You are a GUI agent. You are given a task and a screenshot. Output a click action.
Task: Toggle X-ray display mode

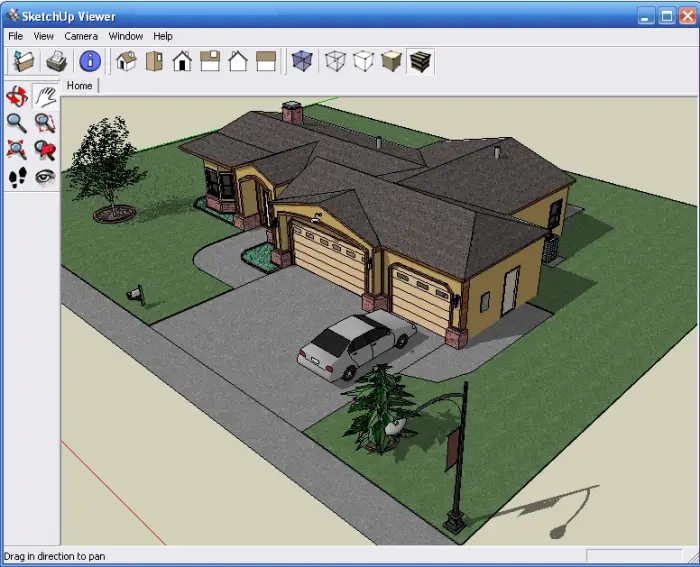point(301,61)
